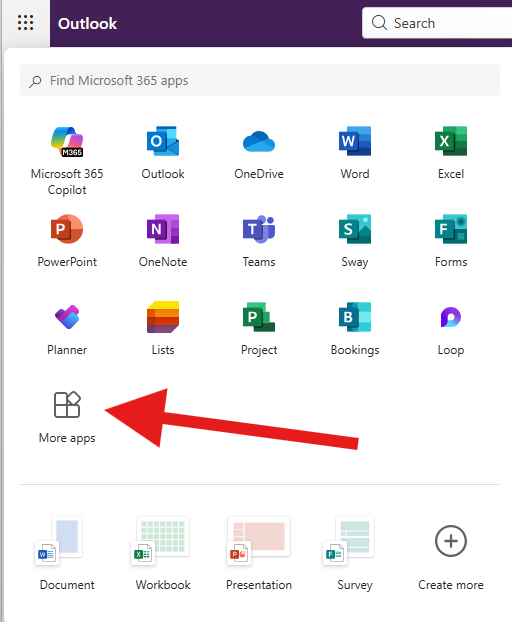Screen dimensions: 512x622
Task: Open the Project app
Action: 259,329
